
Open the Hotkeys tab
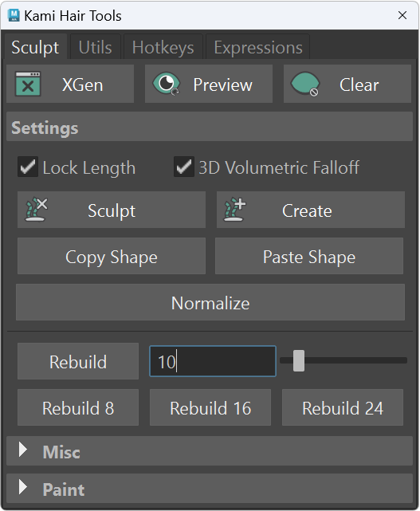163,47
